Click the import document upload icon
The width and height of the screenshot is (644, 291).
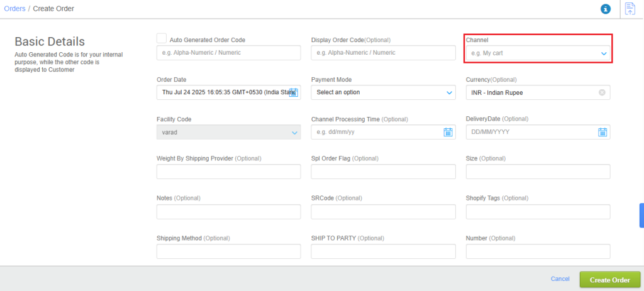(x=629, y=9)
